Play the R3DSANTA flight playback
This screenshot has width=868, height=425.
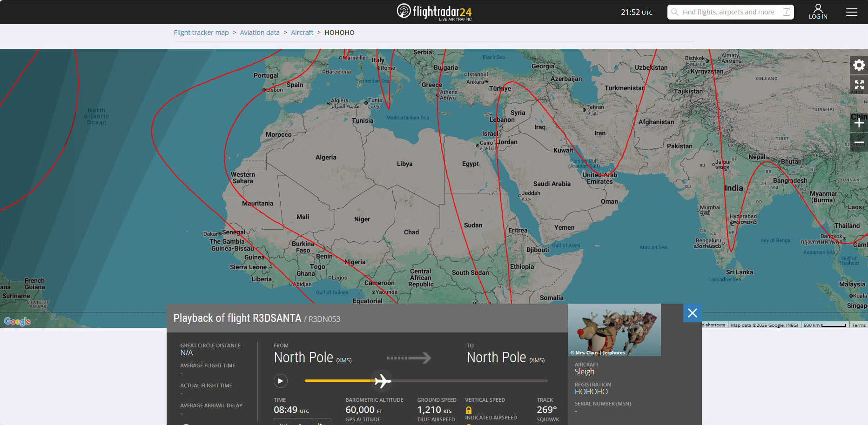click(x=280, y=381)
